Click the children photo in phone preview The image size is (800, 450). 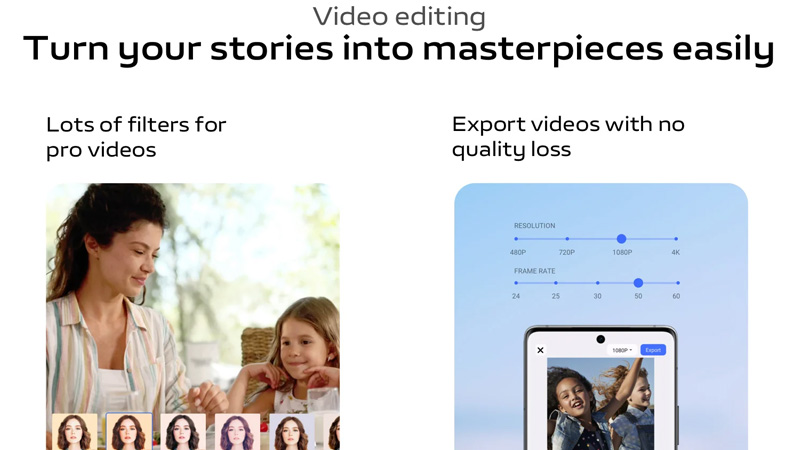click(601, 404)
